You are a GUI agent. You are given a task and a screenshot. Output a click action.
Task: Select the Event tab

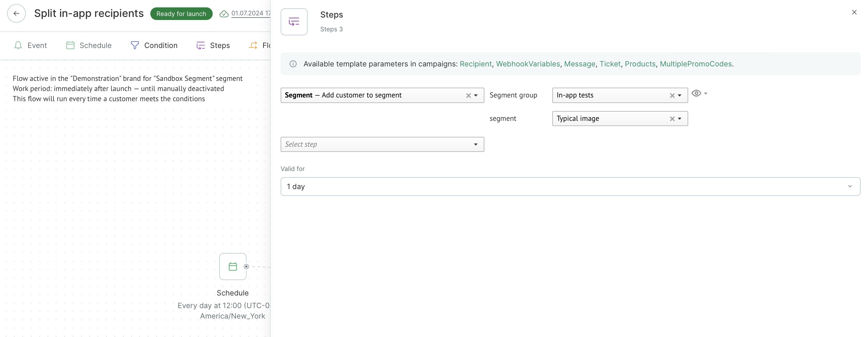31,46
